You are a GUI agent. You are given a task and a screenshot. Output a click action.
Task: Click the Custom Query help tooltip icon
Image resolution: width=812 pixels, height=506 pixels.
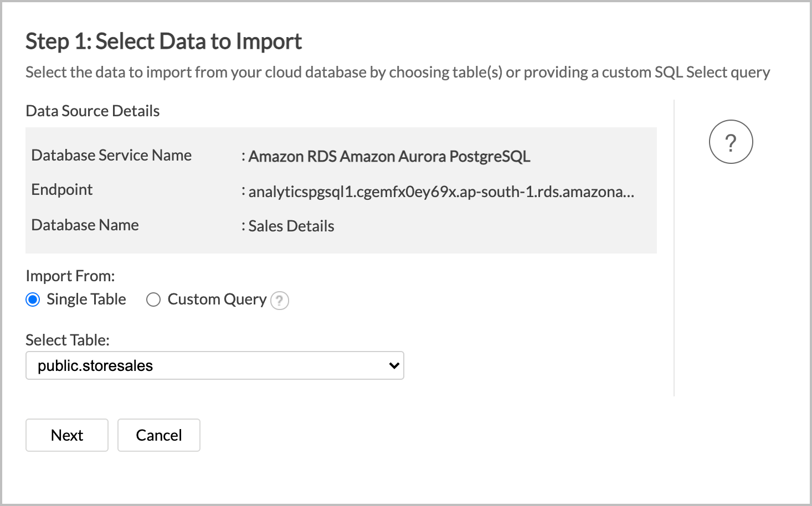(x=280, y=300)
